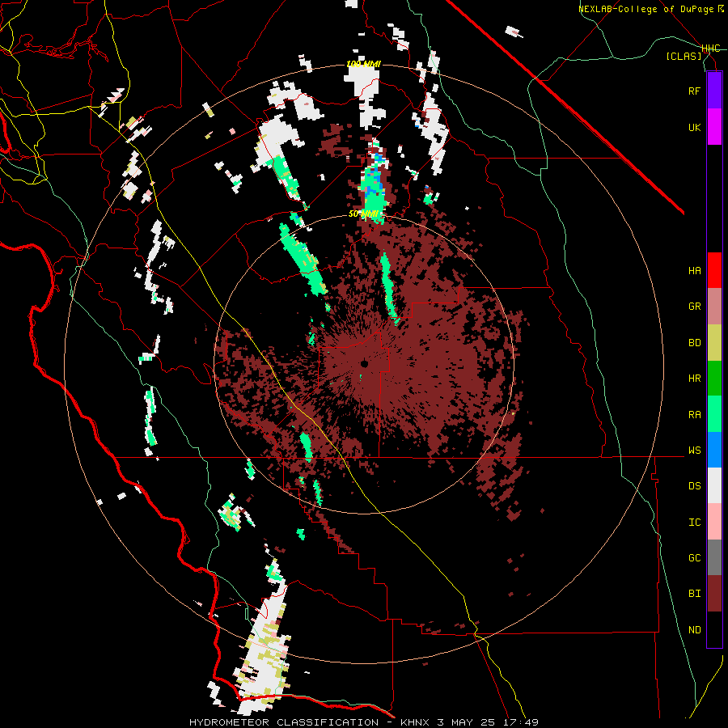The height and width of the screenshot is (728, 728).
Task: Click the IC legend label
Action: 694,523
